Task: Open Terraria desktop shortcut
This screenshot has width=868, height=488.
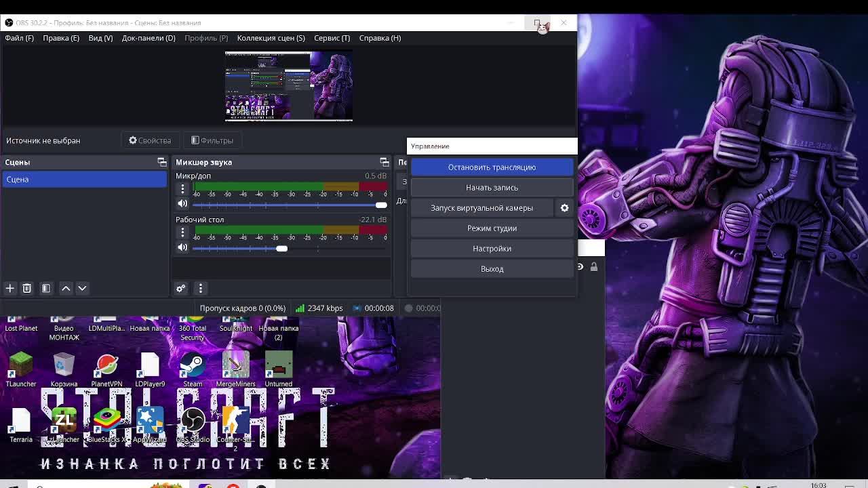Action: click(21, 425)
